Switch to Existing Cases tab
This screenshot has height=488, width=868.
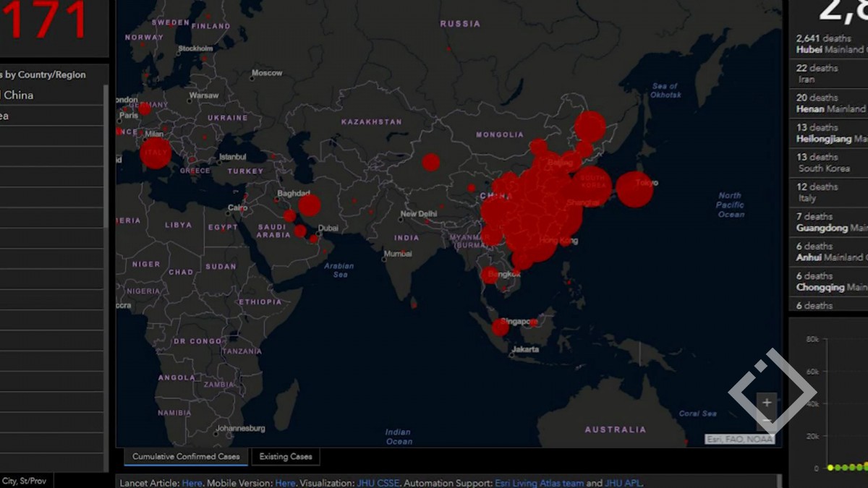coord(286,457)
